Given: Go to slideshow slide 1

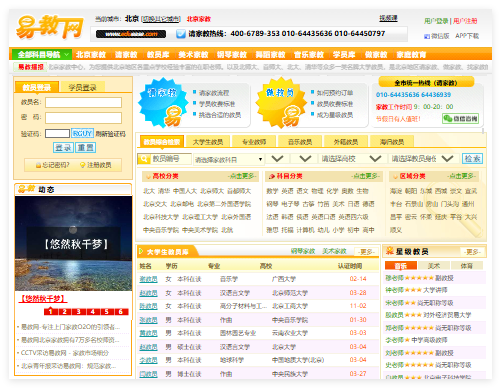Looking at the screenshot, I should [x=50, y=312].
